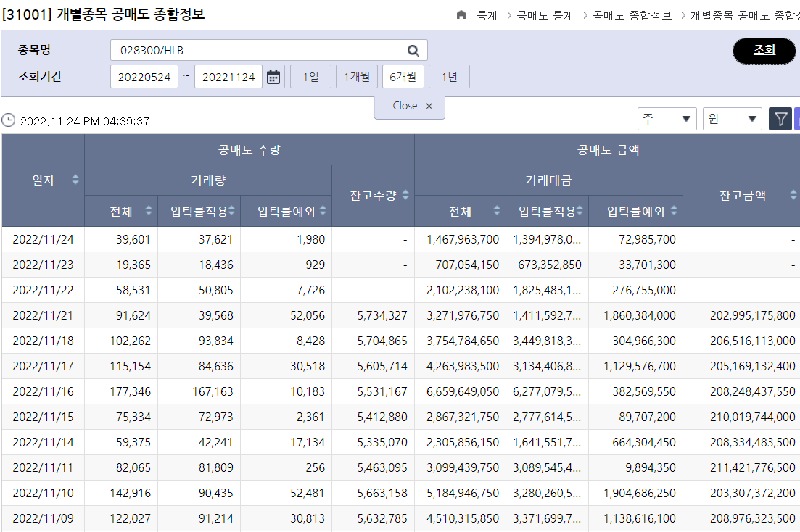
Task: Select date cell 2022/11/22
Action: click(x=43, y=290)
